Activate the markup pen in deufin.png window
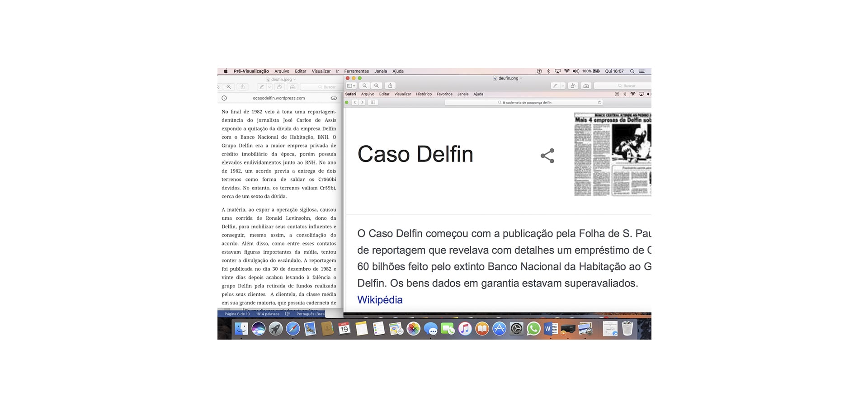 pos(555,86)
